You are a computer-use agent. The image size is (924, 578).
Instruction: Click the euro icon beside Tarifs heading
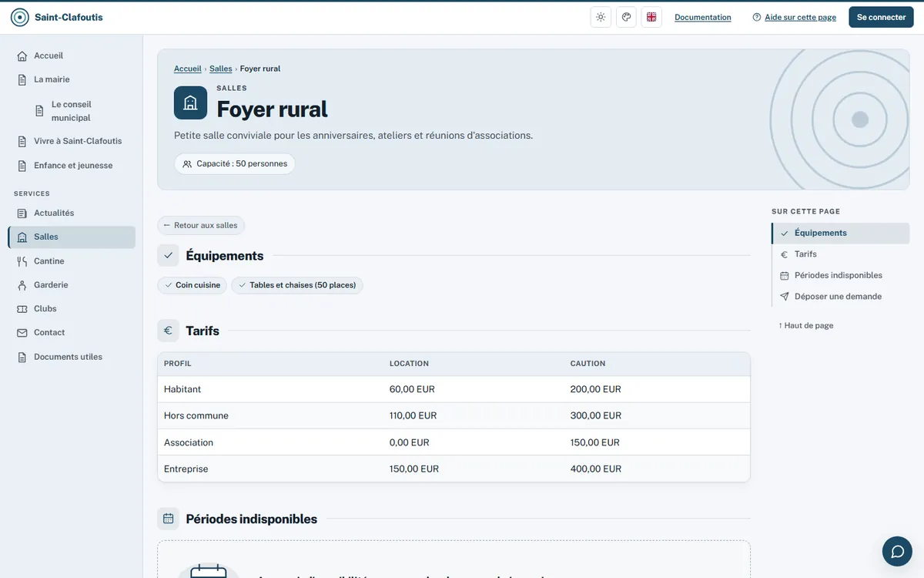click(168, 331)
